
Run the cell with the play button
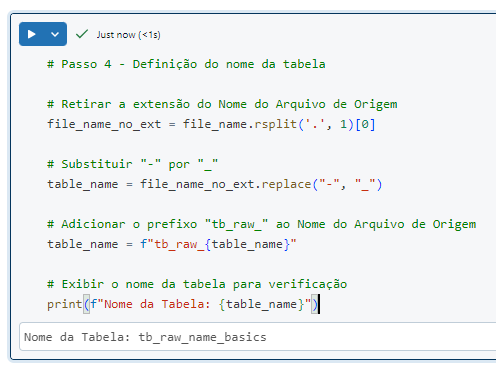[32, 34]
